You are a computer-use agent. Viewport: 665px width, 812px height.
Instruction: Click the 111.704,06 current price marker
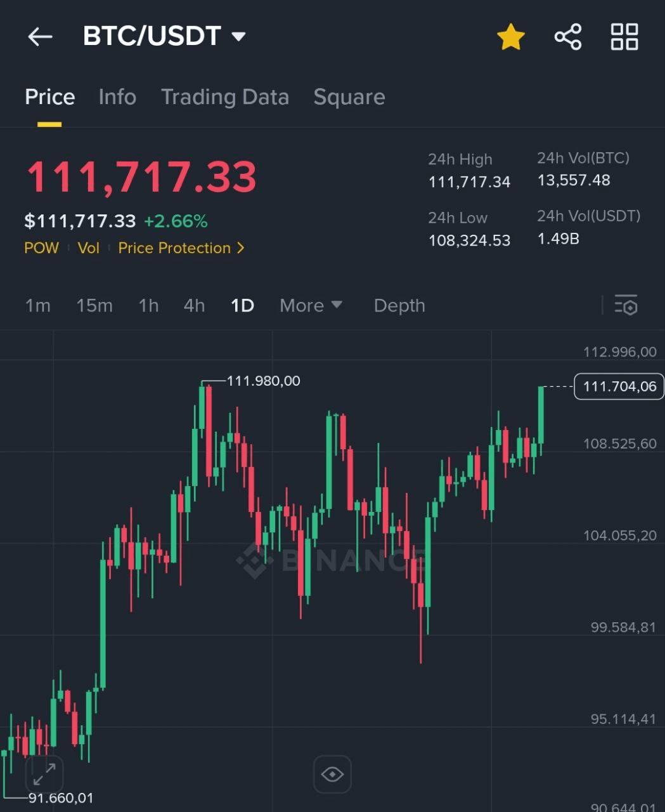click(x=619, y=386)
